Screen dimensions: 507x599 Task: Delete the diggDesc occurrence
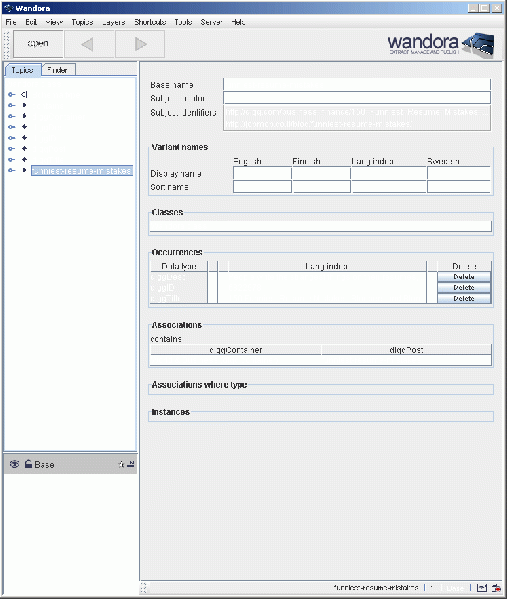click(x=464, y=277)
